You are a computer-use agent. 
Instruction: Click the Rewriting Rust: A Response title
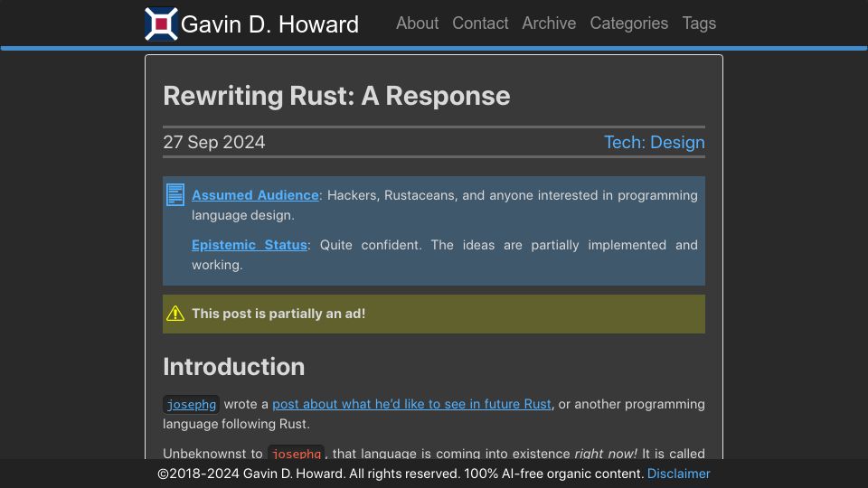[x=336, y=96]
